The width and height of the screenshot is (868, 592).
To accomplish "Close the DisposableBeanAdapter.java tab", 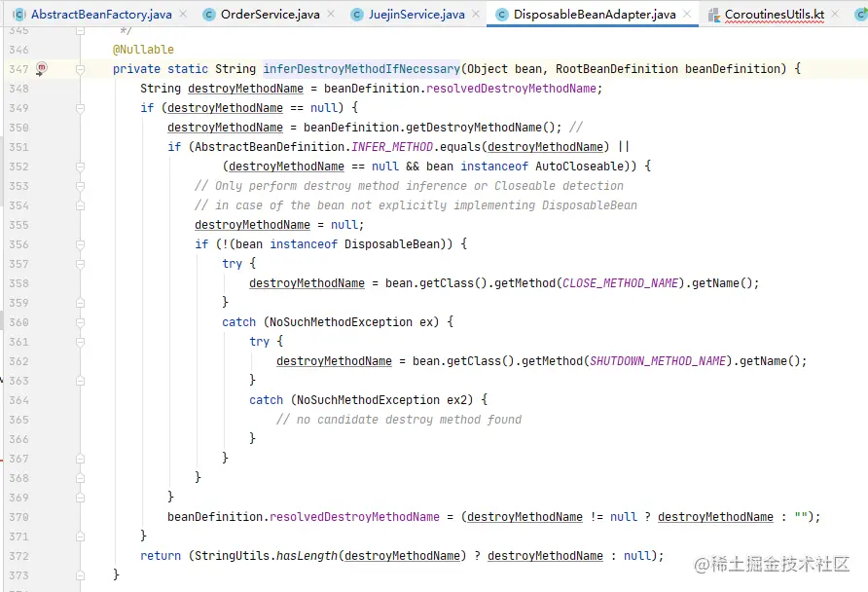I will click(687, 14).
